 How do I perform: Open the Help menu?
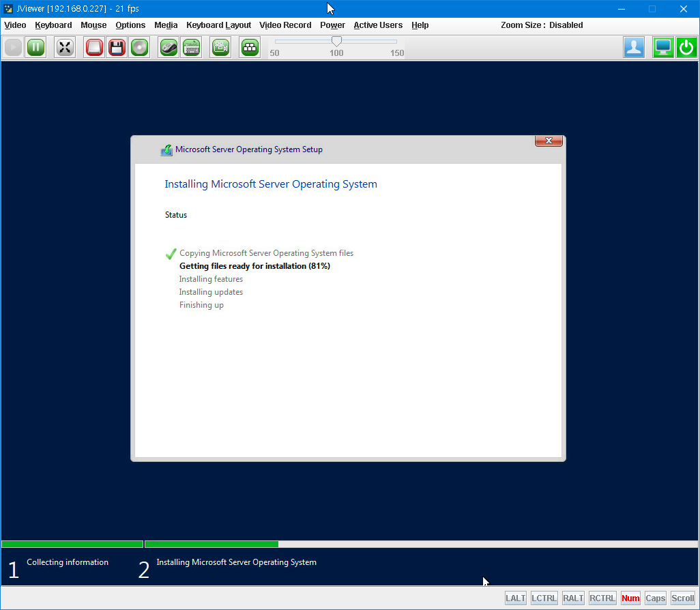coord(420,25)
